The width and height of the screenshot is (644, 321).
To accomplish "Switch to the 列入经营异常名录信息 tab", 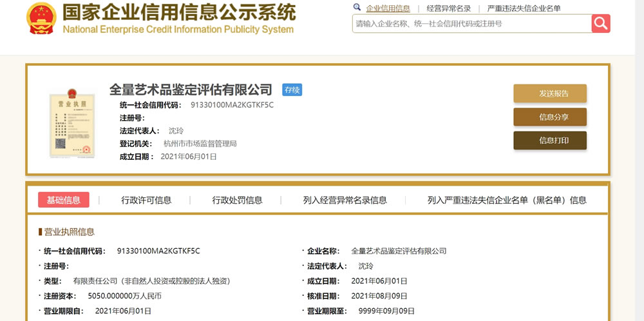I will [x=345, y=200].
